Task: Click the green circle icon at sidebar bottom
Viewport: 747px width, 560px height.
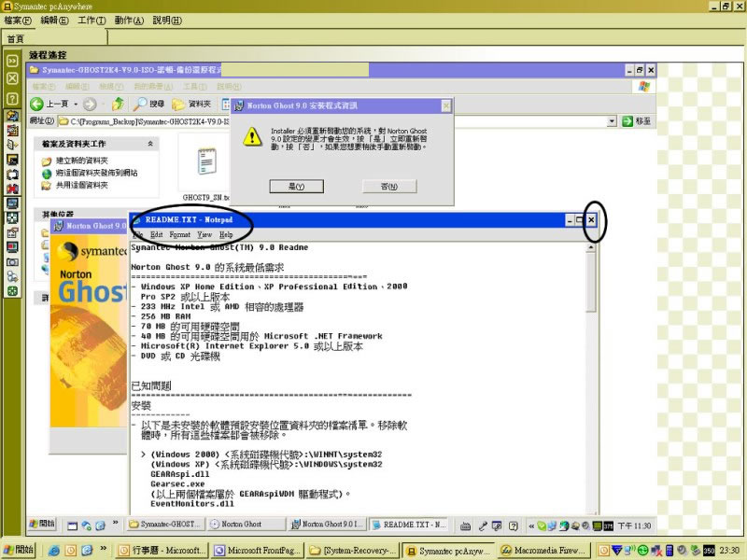Action: pyautogui.click(x=12, y=291)
